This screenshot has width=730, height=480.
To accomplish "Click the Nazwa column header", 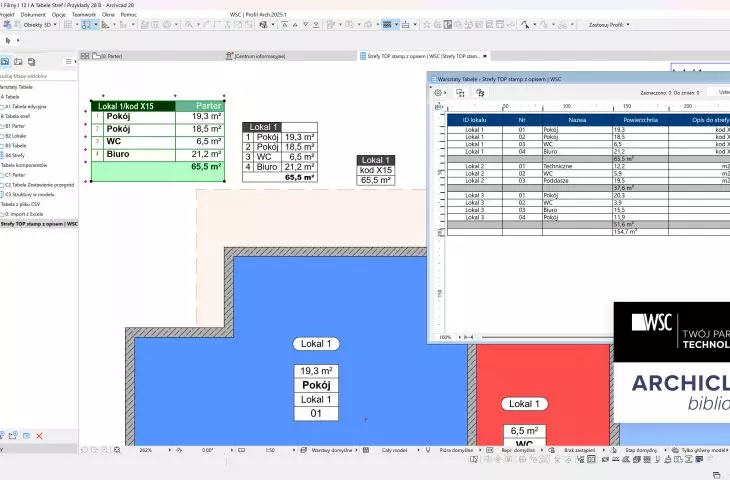I will (577, 120).
